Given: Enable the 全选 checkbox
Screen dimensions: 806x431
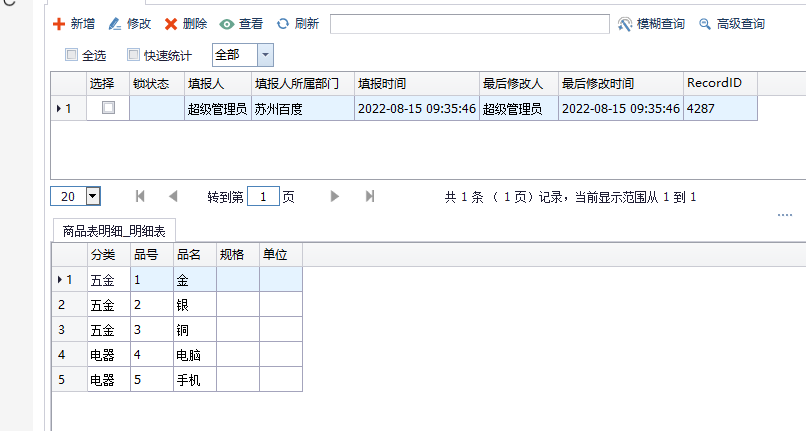Looking at the screenshot, I should pyautogui.click(x=71, y=55).
